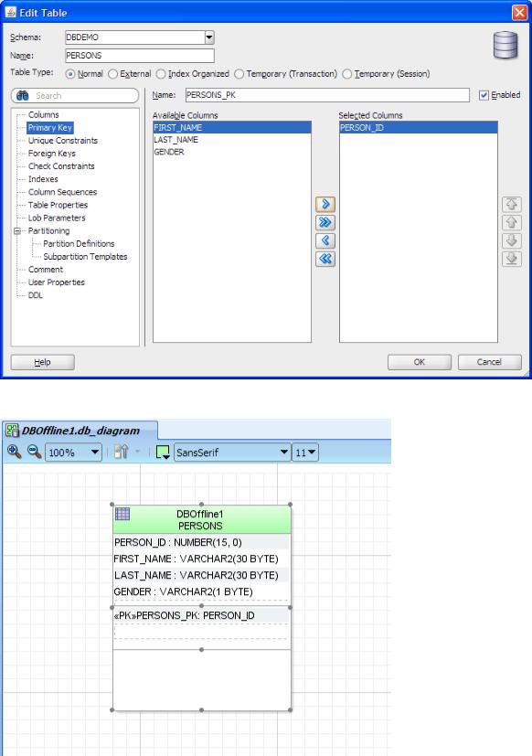Screen dimensions: 532x756
Task: Open the Schema DBDEMO dropdown
Action: [x=209, y=37]
